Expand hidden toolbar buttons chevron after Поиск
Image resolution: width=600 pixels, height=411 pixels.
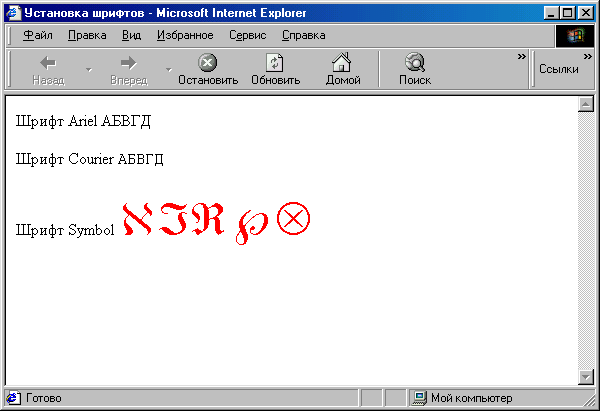(522, 57)
